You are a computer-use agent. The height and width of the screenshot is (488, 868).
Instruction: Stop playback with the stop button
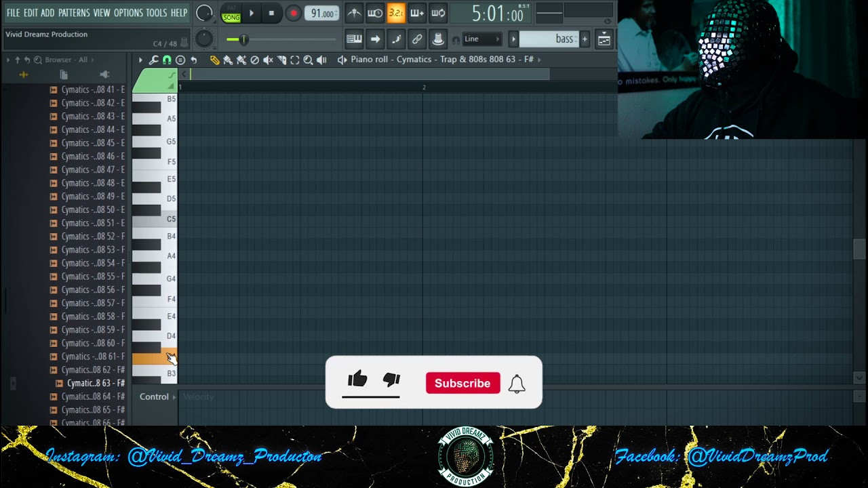click(271, 13)
